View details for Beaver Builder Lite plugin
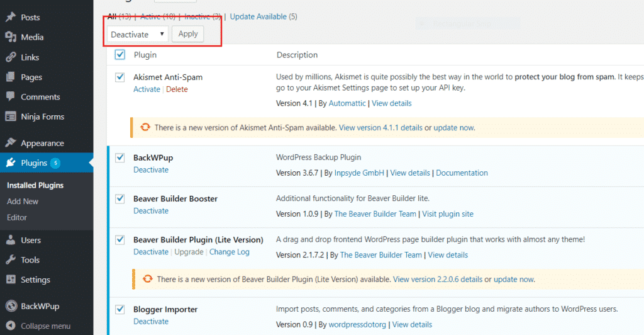Viewport: 644px width, 335px height. coord(448,255)
